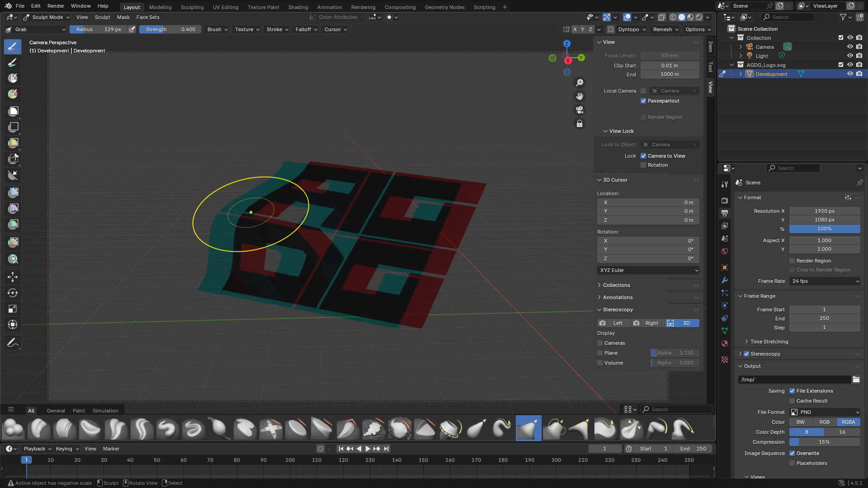The height and width of the screenshot is (488, 868).
Task: Enable stereoscopy Volume display checkbox
Action: coord(600,363)
